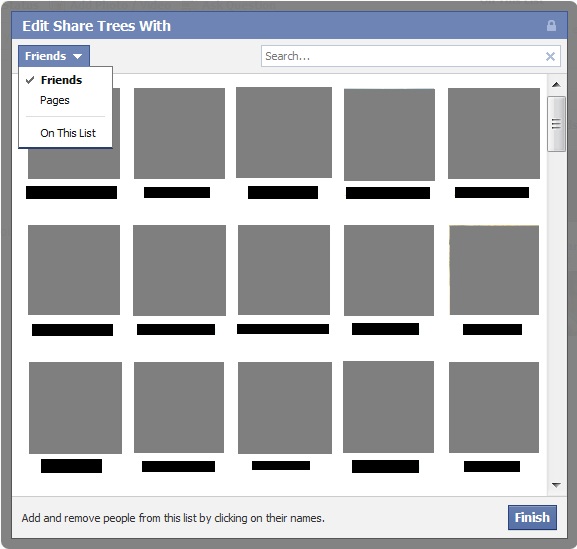Click the redacted name under the first bottom-row thumbnail
Viewport: 577px width, 549px height.
71,466
